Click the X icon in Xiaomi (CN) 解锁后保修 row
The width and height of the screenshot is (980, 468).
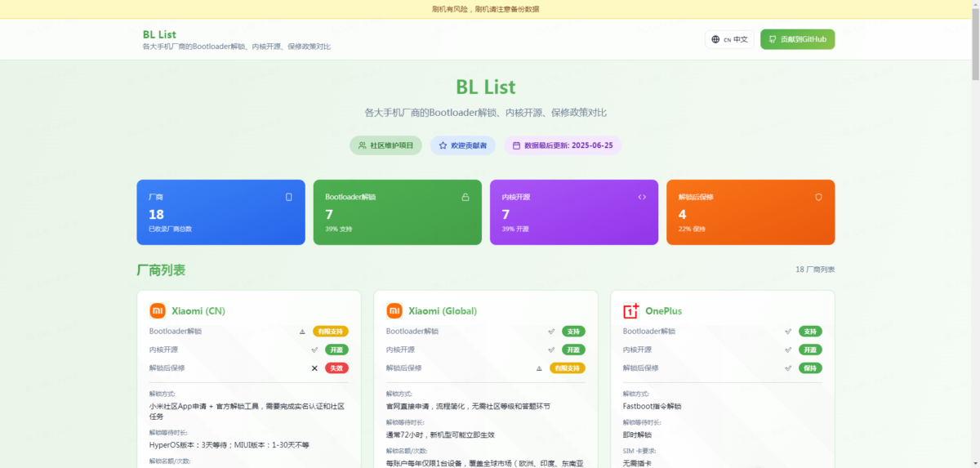click(x=314, y=368)
